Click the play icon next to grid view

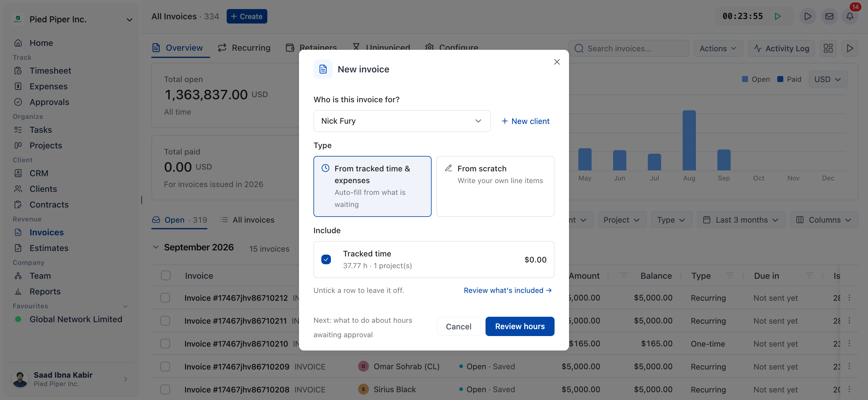(850, 48)
